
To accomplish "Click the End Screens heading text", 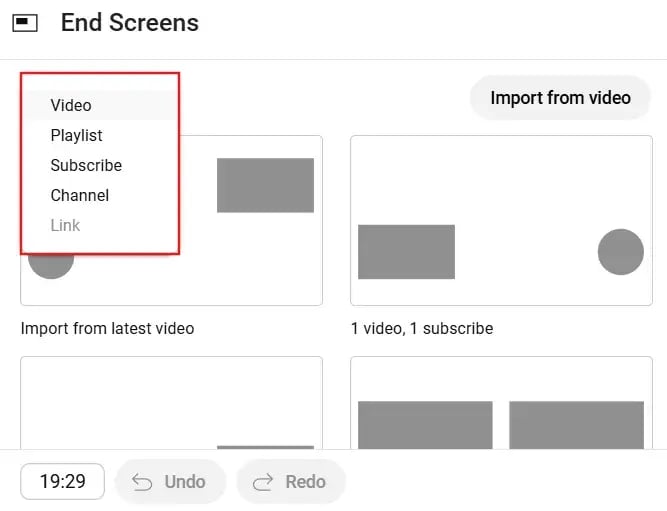I will coord(130,22).
